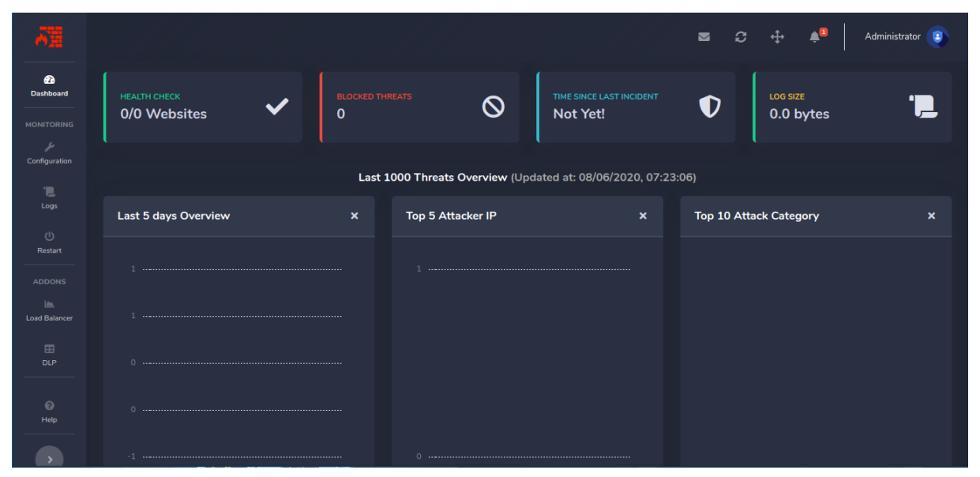Click the Administrator avatar icon
980x477 pixels.
click(937, 36)
